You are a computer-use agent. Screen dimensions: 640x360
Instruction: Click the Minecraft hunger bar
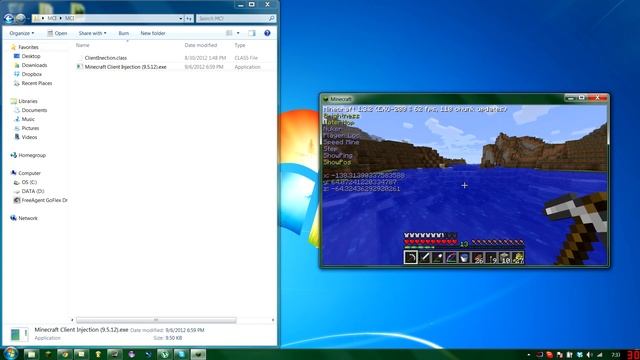[498, 242]
